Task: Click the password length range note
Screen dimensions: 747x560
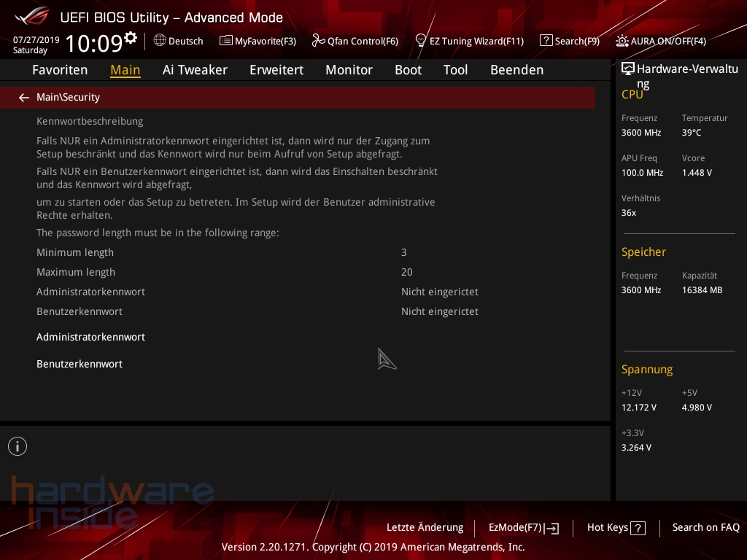Action: pos(158,233)
